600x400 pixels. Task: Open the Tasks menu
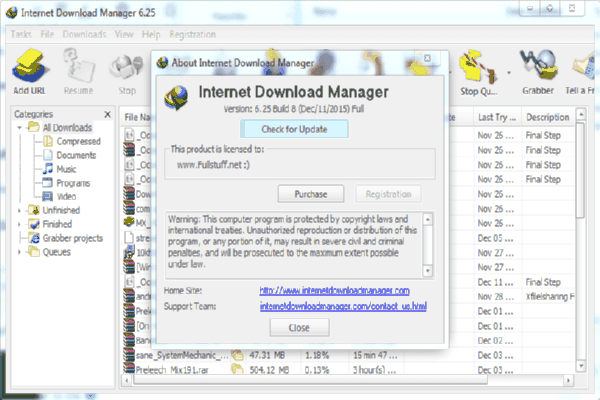21,34
